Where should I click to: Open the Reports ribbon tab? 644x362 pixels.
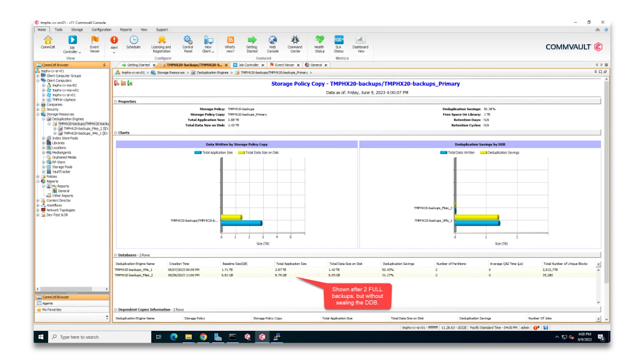coord(126,29)
